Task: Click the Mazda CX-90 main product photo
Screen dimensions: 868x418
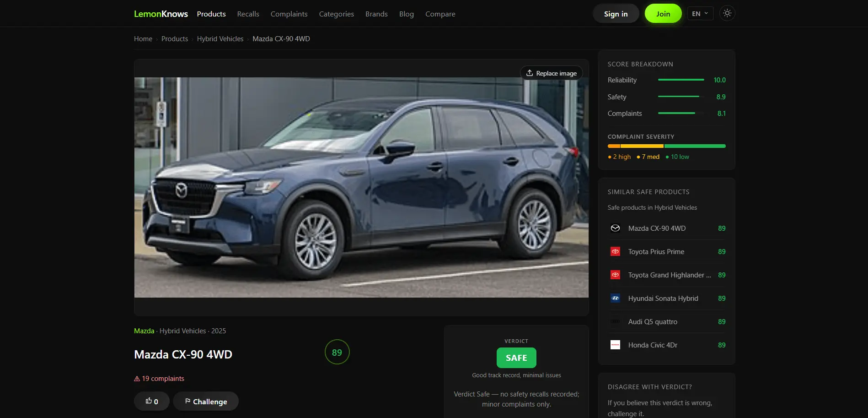Action: (361, 187)
